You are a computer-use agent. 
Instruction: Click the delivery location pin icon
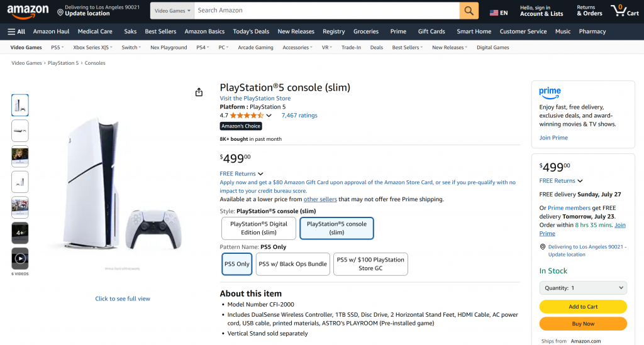(x=60, y=12)
